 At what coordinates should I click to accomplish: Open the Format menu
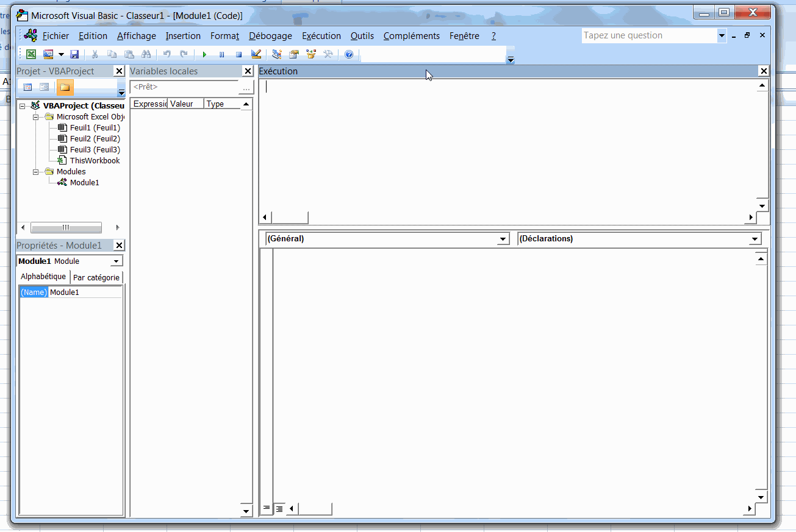coord(224,36)
